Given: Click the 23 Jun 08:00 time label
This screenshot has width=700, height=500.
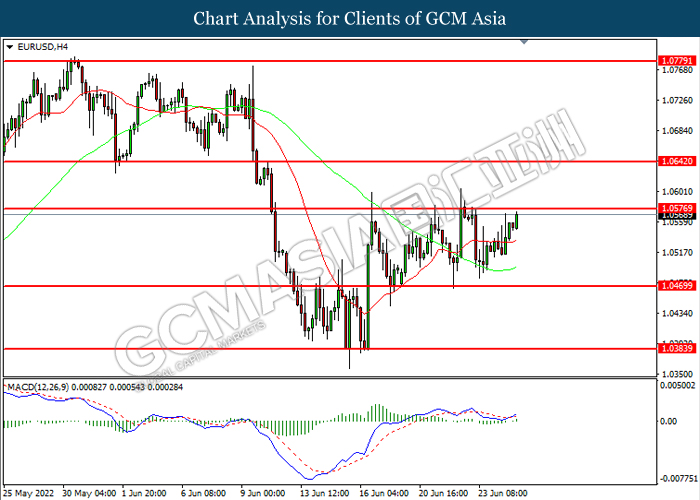Looking at the screenshot, I should tap(503, 493).
